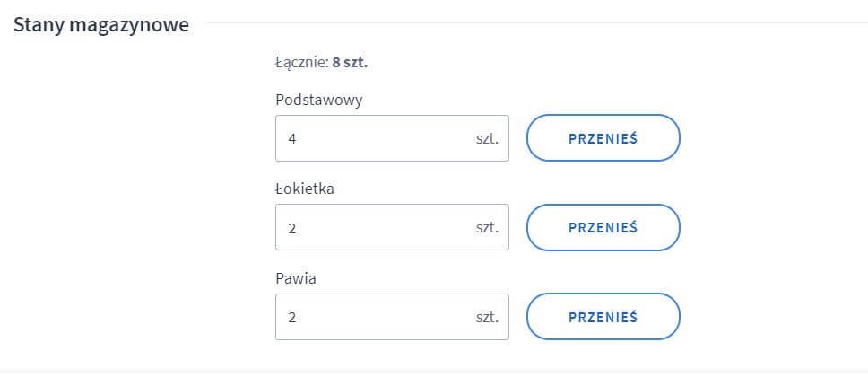Click the szt. unit in Pawia field

coord(487,318)
